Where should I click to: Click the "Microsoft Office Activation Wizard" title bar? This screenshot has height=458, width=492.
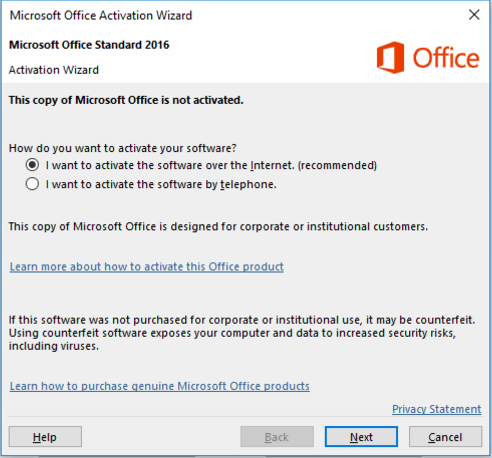click(x=101, y=15)
